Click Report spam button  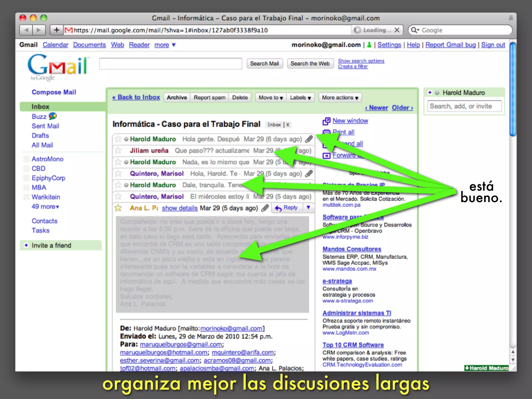[x=210, y=98]
